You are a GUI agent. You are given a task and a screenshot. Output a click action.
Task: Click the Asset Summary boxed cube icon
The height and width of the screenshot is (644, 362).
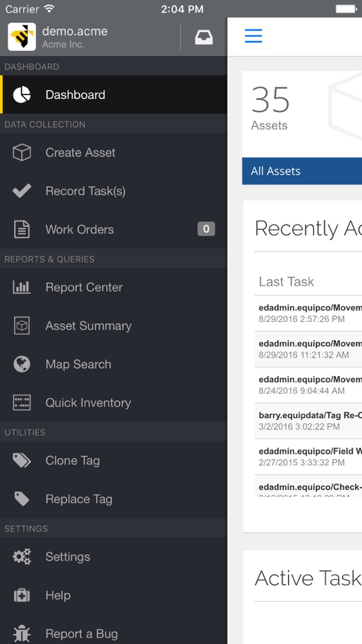coord(22,326)
